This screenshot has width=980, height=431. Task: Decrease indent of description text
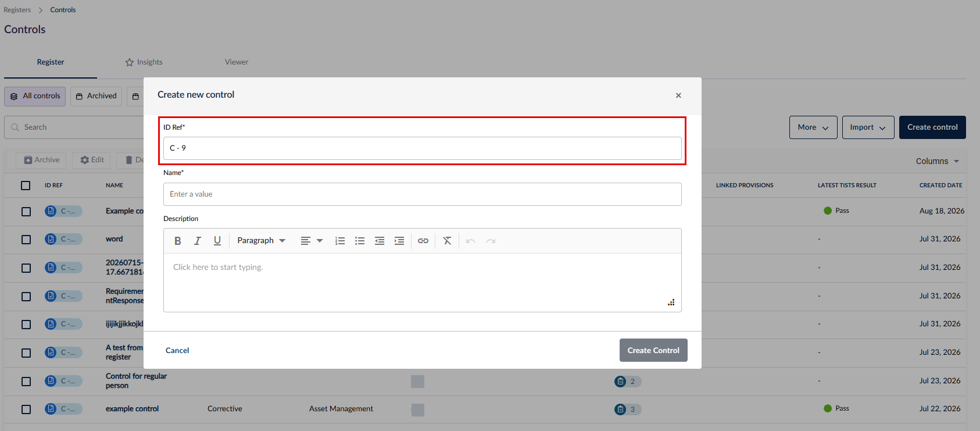click(x=380, y=241)
